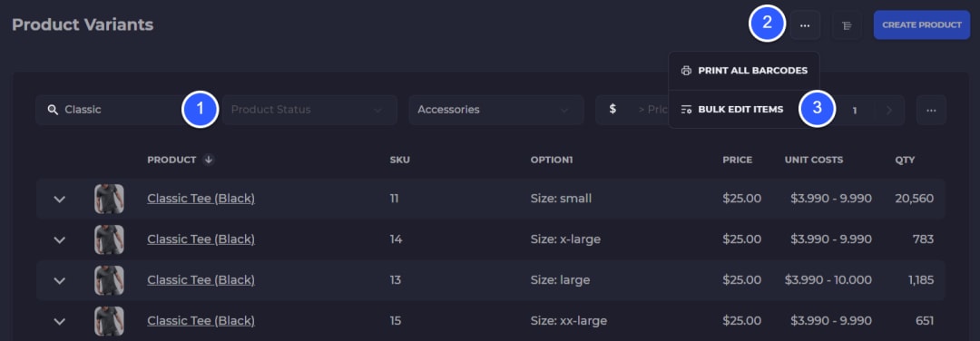Click product thumbnail for Size: large row
Viewport: 980px width, 341px height.
coord(109,280)
